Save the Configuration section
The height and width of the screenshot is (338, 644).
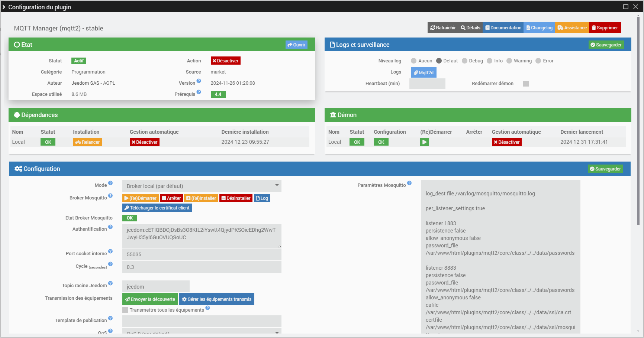(x=605, y=169)
